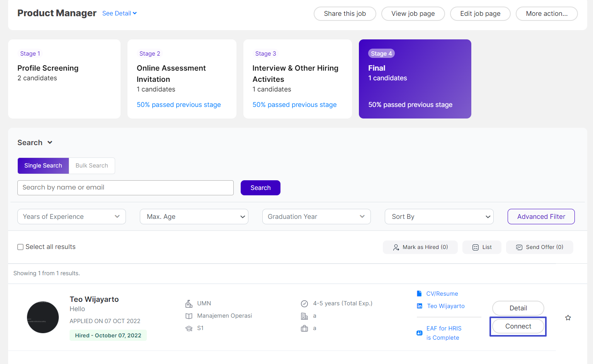This screenshot has width=593, height=364.
Task: Select the Stage 1 Profile Screening card
Action: [64, 79]
